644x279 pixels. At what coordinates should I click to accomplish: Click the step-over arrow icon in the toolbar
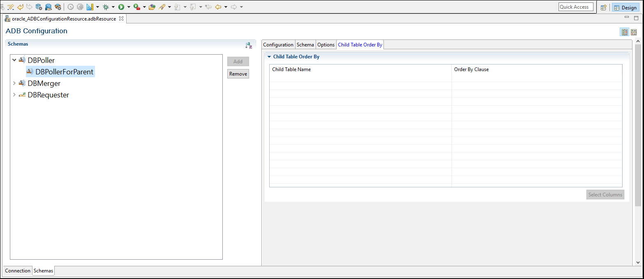tap(11, 7)
